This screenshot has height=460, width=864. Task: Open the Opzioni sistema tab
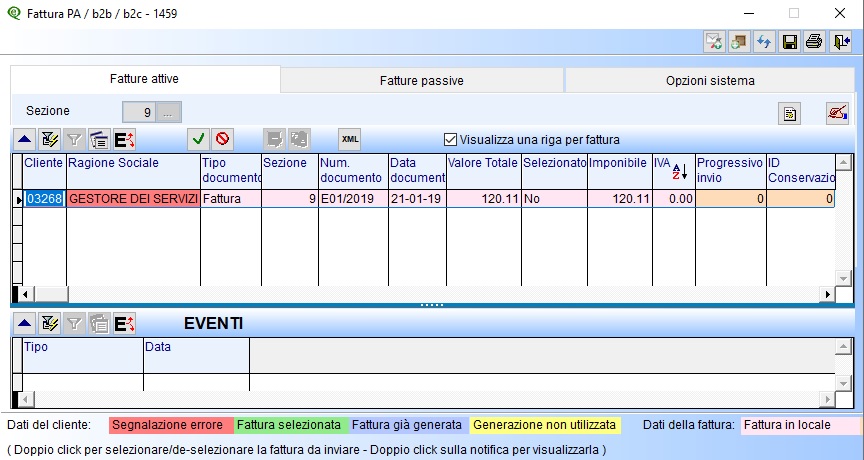[710, 80]
